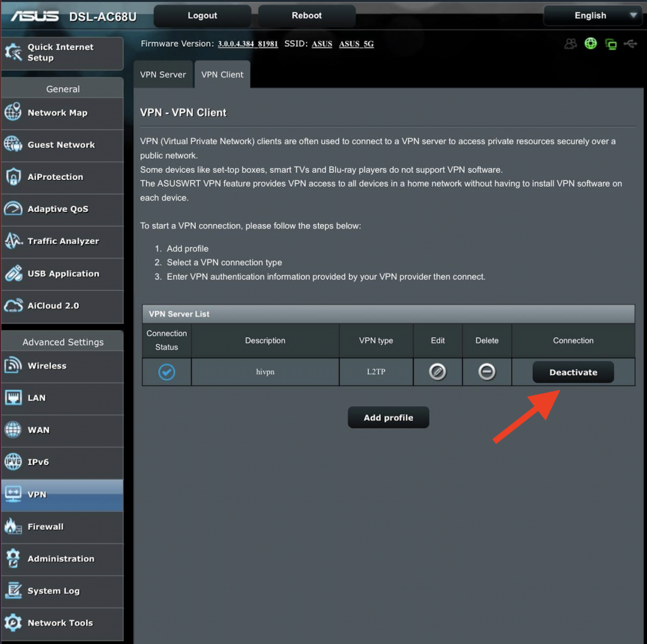Deactivate the hivpn connection
The height and width of the screenshot is (644, 647).
573,373
